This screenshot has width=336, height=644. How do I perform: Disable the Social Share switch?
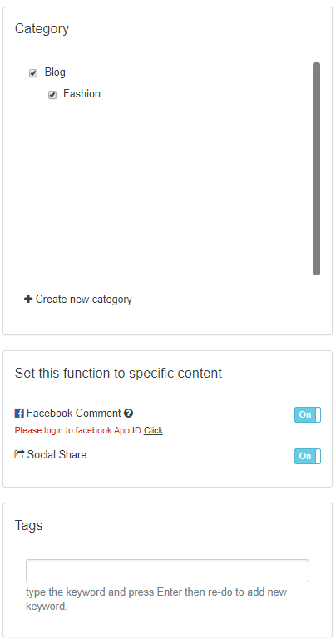click(x=308, y=456)
